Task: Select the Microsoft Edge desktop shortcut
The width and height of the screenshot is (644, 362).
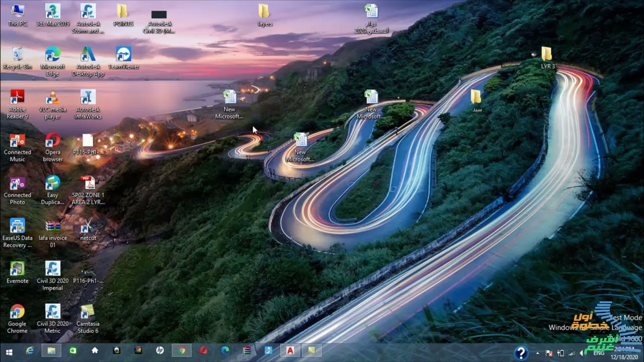Action: click(x=53, y=61)
